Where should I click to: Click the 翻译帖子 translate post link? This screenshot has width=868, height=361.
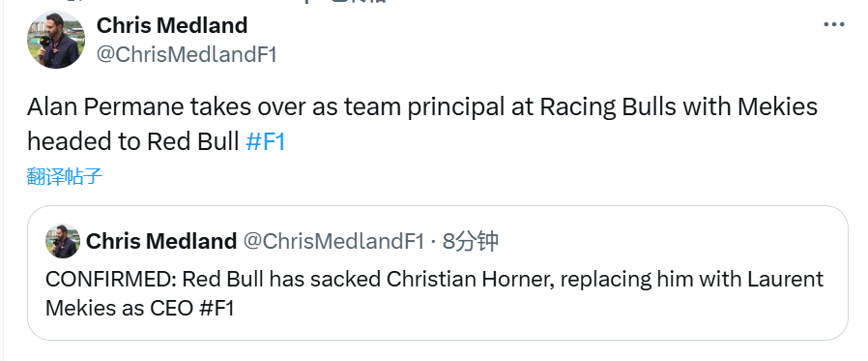(64, 176)
